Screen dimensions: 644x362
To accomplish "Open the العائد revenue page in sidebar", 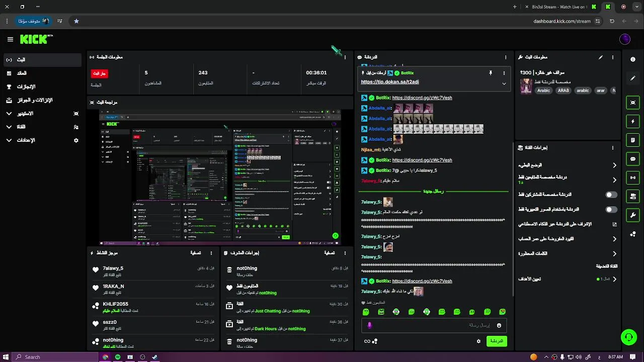I will coord(41,73).
